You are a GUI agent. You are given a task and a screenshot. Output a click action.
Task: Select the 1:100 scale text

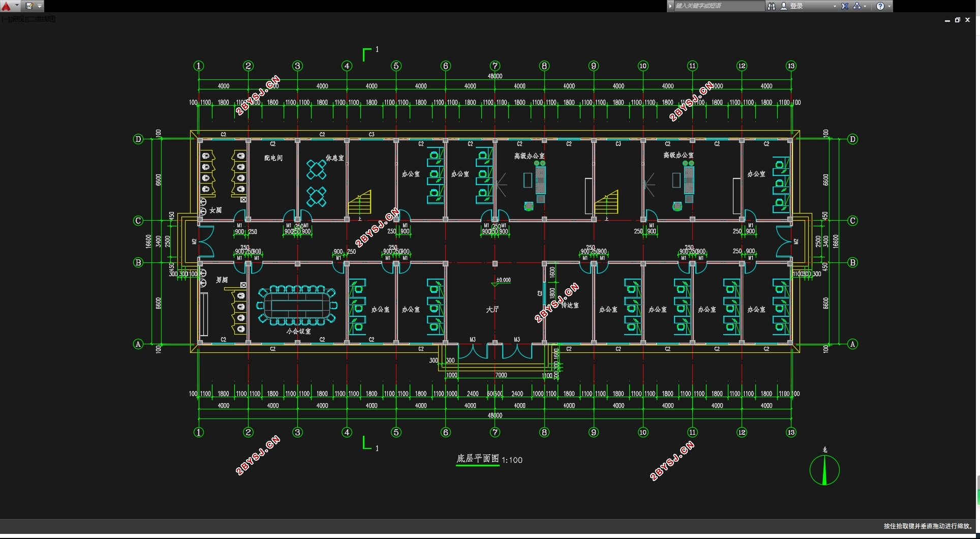point(512,460)
